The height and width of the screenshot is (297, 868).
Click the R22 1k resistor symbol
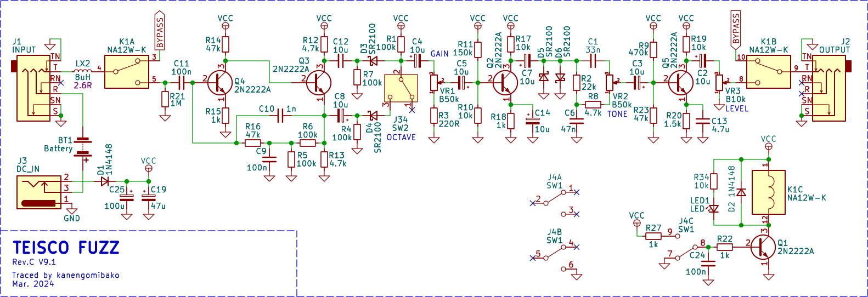pyautogui.click(x=725, y=247)
